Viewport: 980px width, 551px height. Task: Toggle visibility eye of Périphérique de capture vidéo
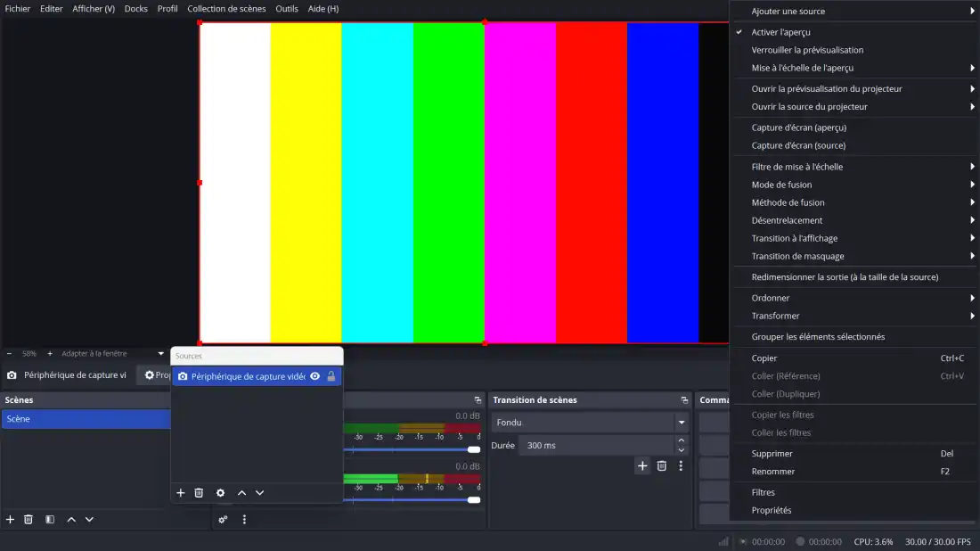314,376
